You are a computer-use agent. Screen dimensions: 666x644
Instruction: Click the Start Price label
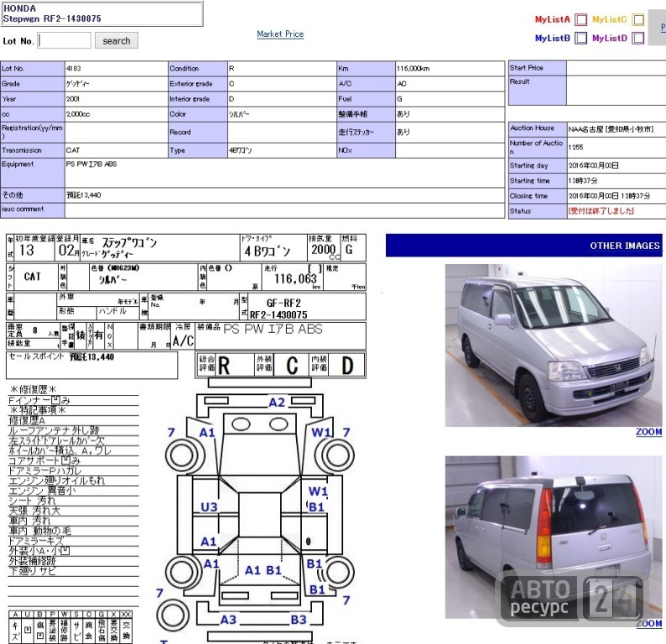(526, 67)
